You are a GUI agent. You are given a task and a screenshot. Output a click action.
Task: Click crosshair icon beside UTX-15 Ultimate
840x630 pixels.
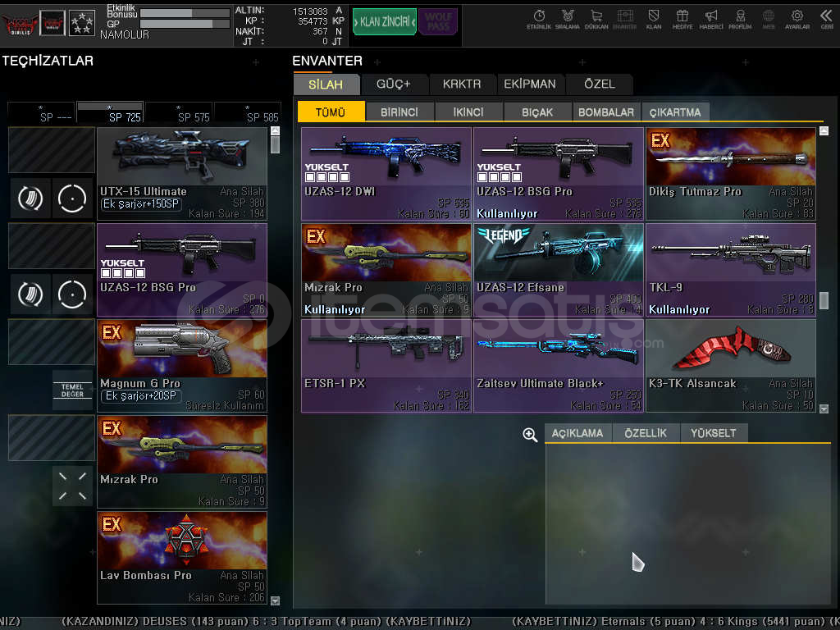[72, 199]
